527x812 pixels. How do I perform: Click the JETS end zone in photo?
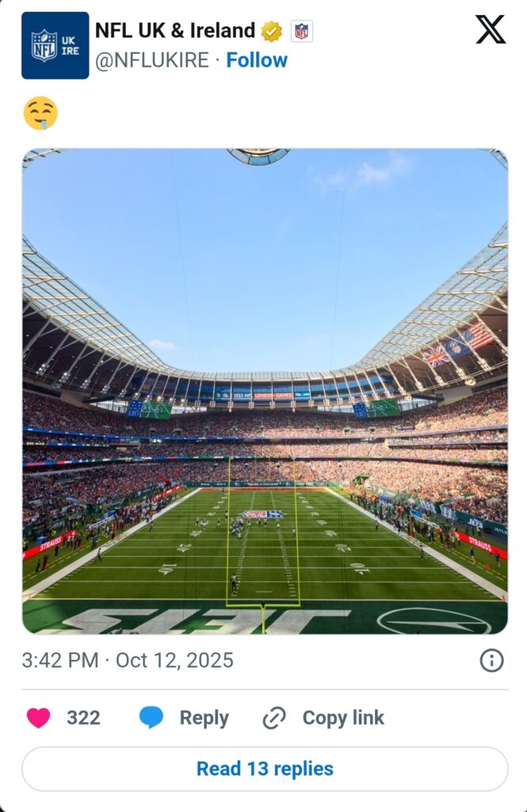(x=265, y=619)
